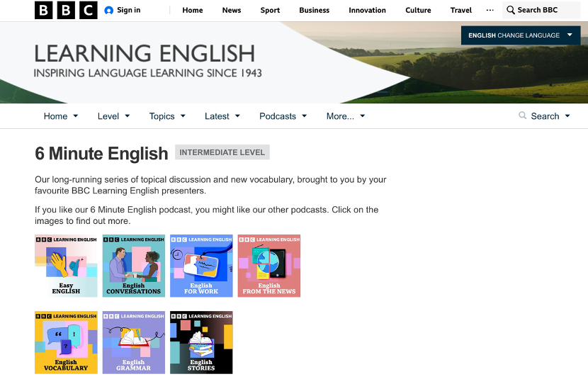
Task: Open the Latest navigation menu
Action: [x=222, y=116]
